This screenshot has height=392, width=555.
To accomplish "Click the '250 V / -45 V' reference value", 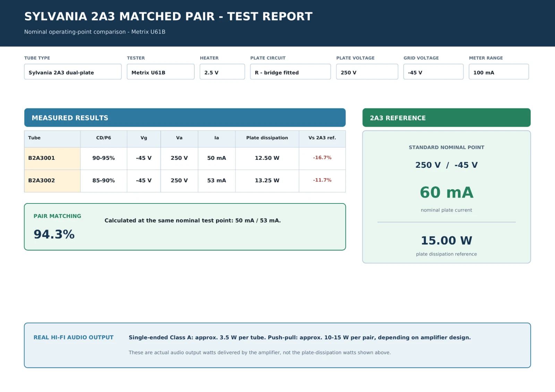I will click(x=446, y=165).
